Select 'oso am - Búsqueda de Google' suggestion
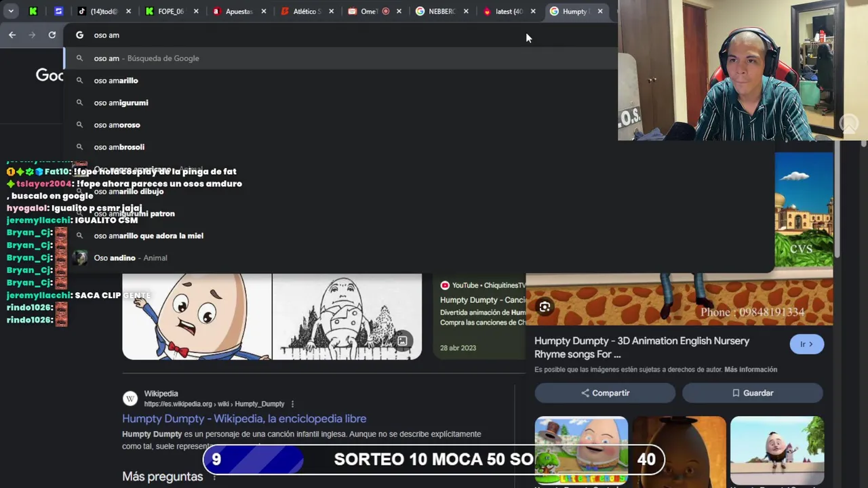 340,58
